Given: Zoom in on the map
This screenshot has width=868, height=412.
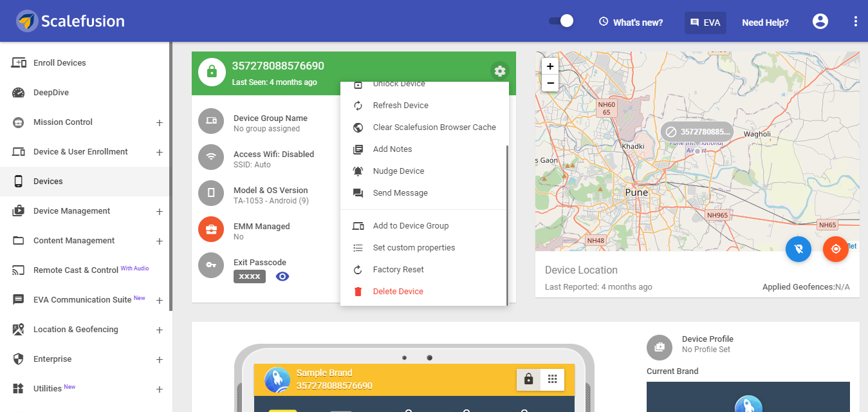Looking at the screenshot, I should 550,66.
